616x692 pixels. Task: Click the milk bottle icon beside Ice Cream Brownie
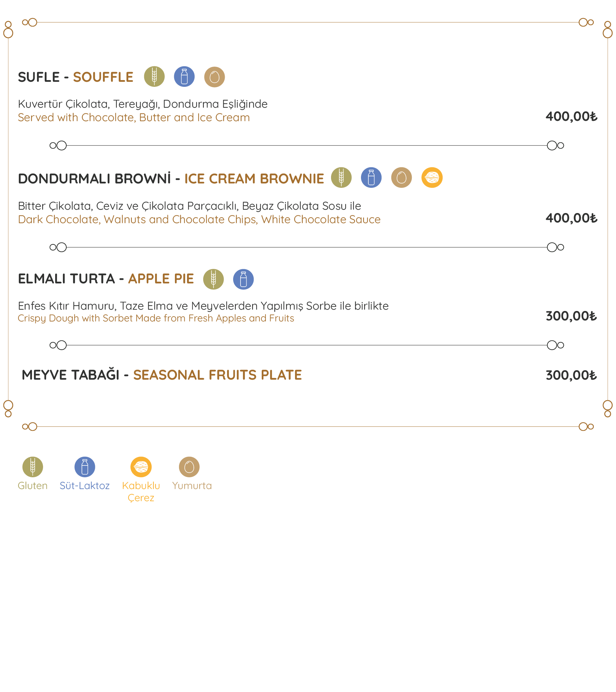pos(371,177)
